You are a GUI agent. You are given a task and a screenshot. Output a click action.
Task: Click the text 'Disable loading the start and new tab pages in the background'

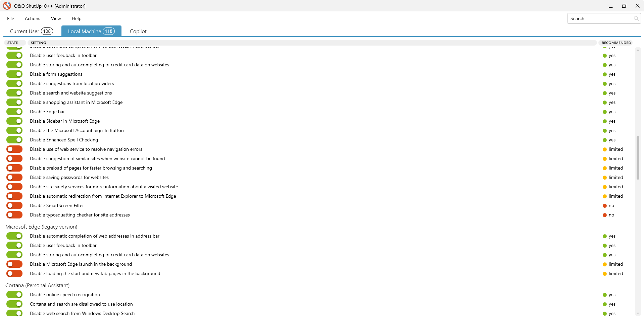coord(95,273)
